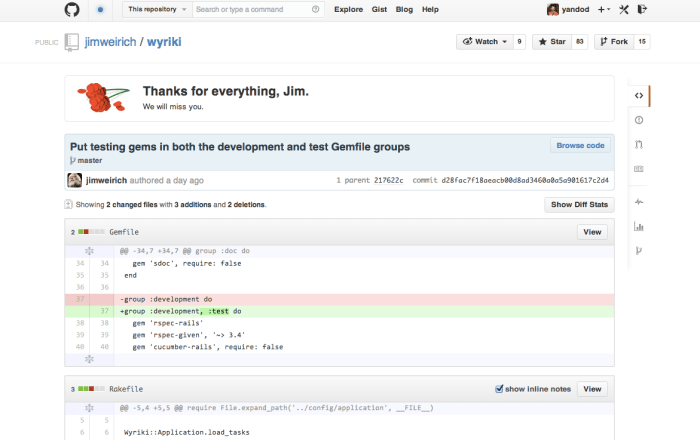Click Browse code button
This screenshot has height=440, width=700.
coord(580,145)
